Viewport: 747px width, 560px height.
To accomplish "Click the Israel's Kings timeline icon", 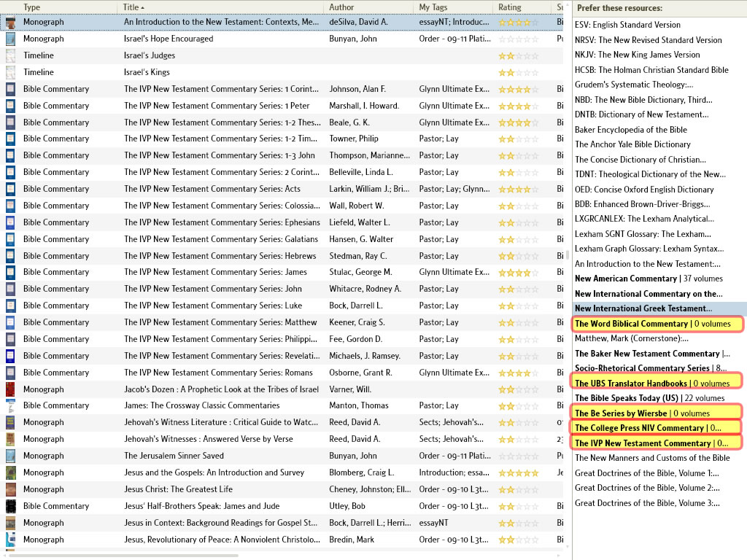I will 10,72.
